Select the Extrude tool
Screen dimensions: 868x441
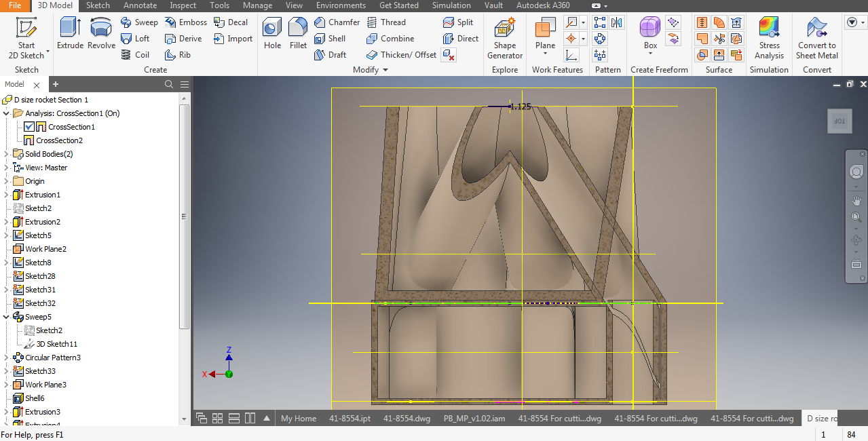(69, 34)
